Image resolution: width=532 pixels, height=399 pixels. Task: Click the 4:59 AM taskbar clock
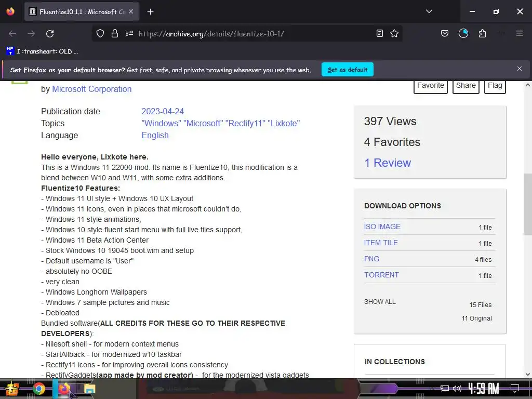(x=484, y=389)
